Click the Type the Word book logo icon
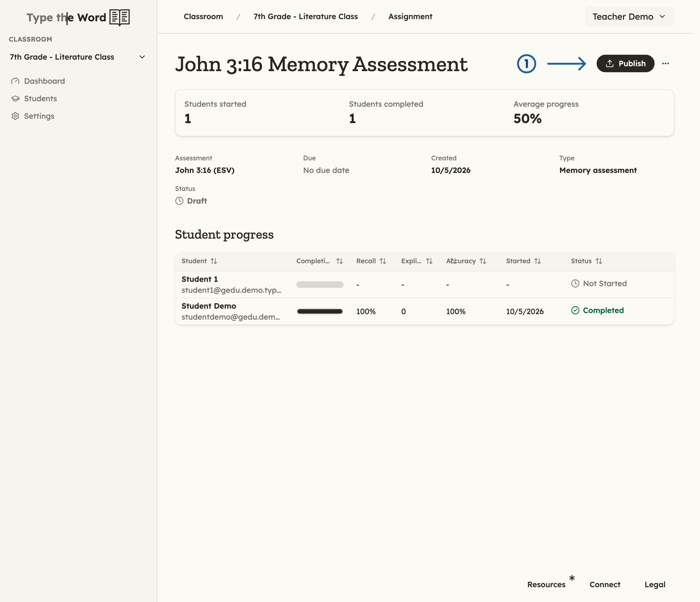Viewport: 700px width, 602px height. click(119, 17)
